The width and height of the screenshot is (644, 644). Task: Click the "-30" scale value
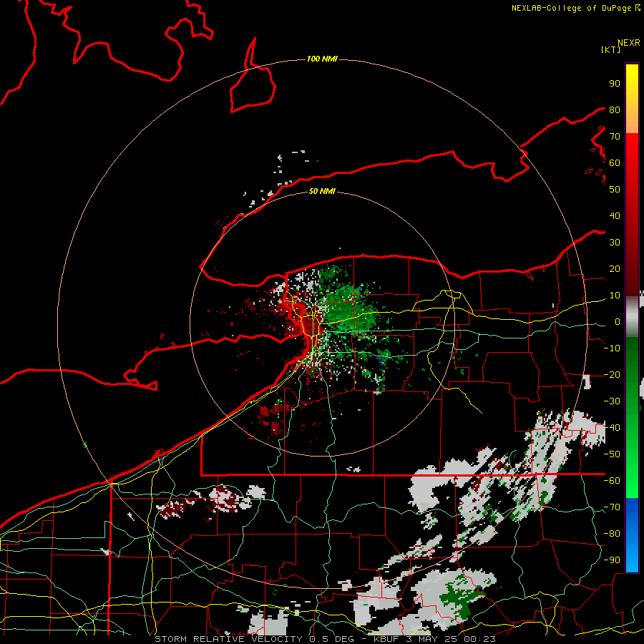coord(612,401)
